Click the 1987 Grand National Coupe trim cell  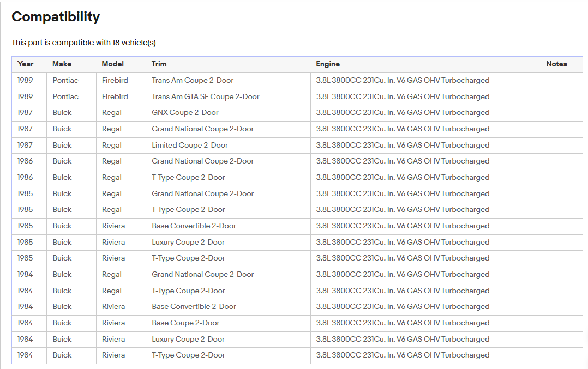click(202, 129)
